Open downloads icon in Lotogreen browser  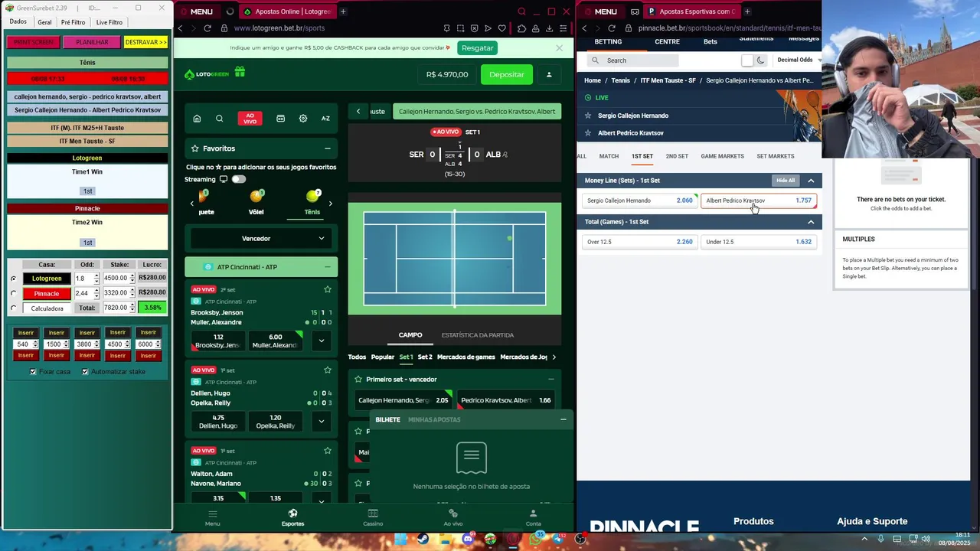(x=548, y=28)
